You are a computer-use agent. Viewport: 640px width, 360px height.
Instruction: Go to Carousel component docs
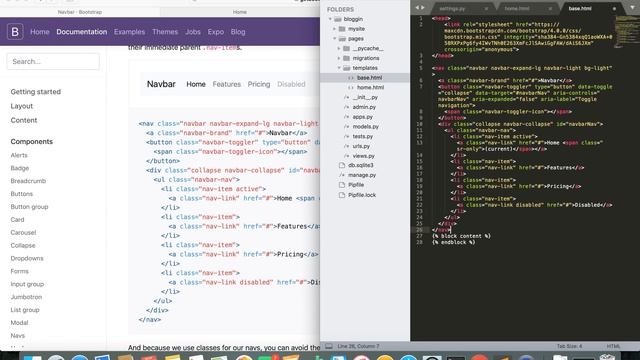coord(23,233)
